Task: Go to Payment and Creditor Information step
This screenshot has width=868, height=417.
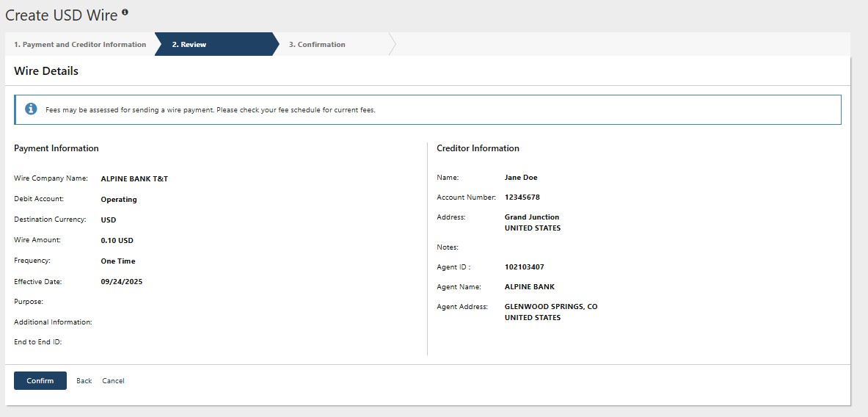Action: click(80, 45)
